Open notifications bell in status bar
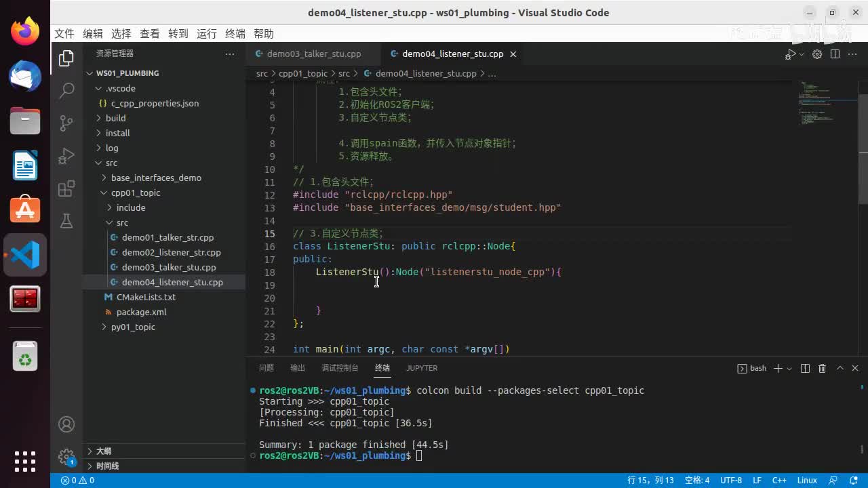 [x=853, y=481]
